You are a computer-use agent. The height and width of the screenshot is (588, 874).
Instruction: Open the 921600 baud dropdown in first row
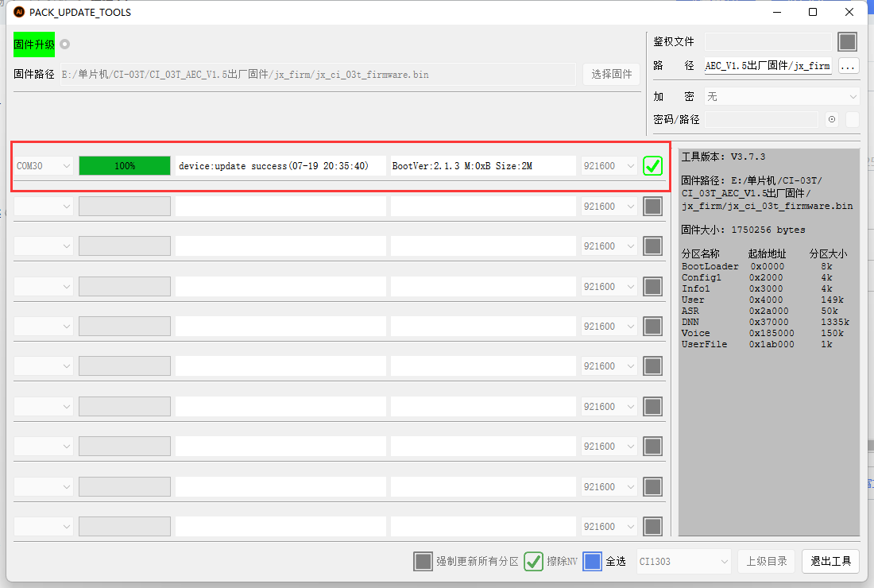609,166
